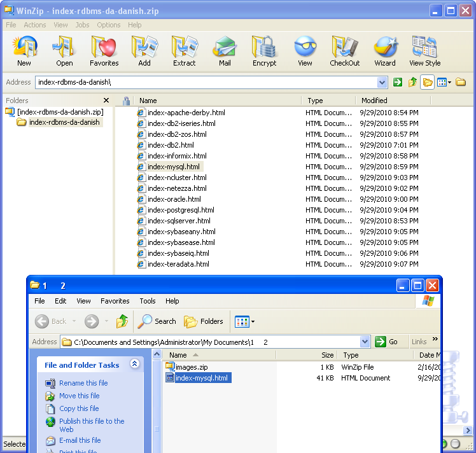This screenshot has height=453, width=476.
Task: Click Rename this file link
Action: click(83, 383)
